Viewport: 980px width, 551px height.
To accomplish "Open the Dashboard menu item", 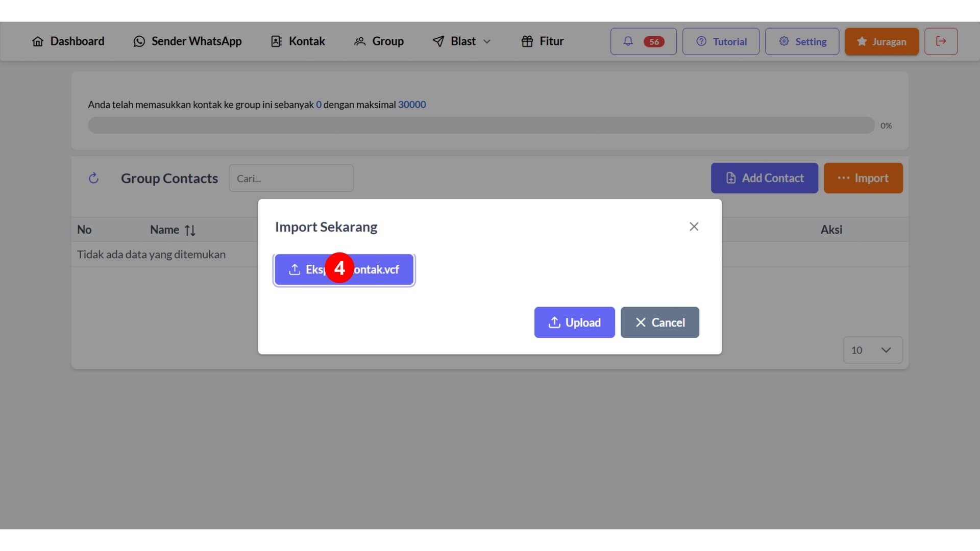I will pos(68,41).
